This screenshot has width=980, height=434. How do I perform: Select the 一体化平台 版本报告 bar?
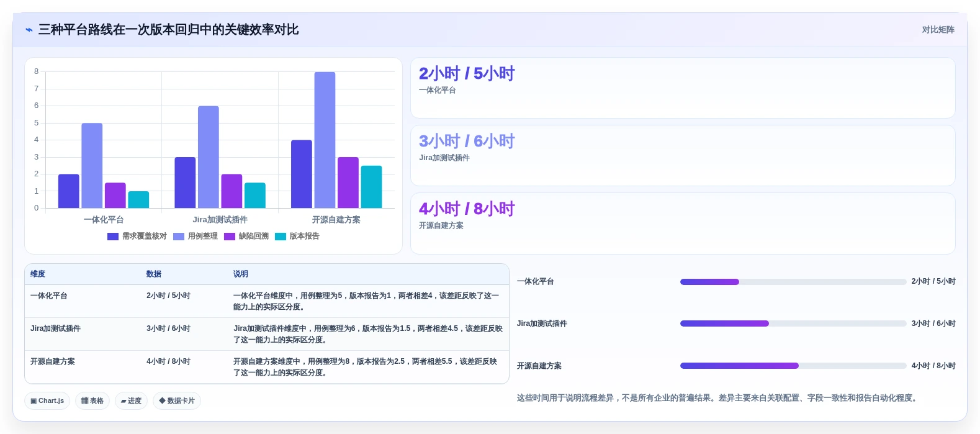coord(138,200)
